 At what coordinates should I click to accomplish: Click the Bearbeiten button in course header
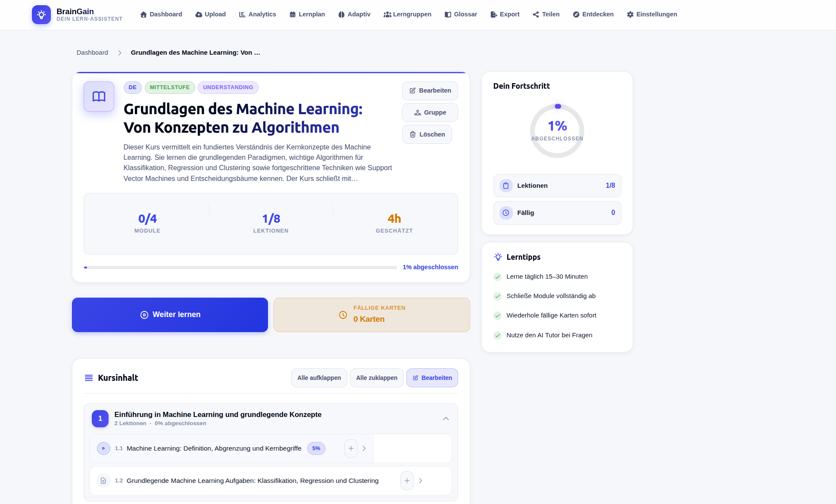tap(430, 90)
